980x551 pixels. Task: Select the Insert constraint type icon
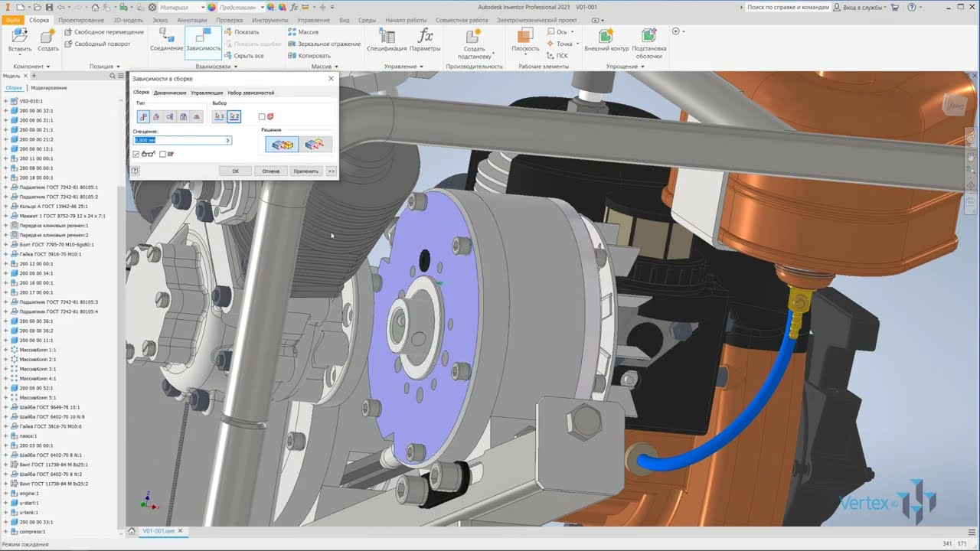[x=183, y=117]
